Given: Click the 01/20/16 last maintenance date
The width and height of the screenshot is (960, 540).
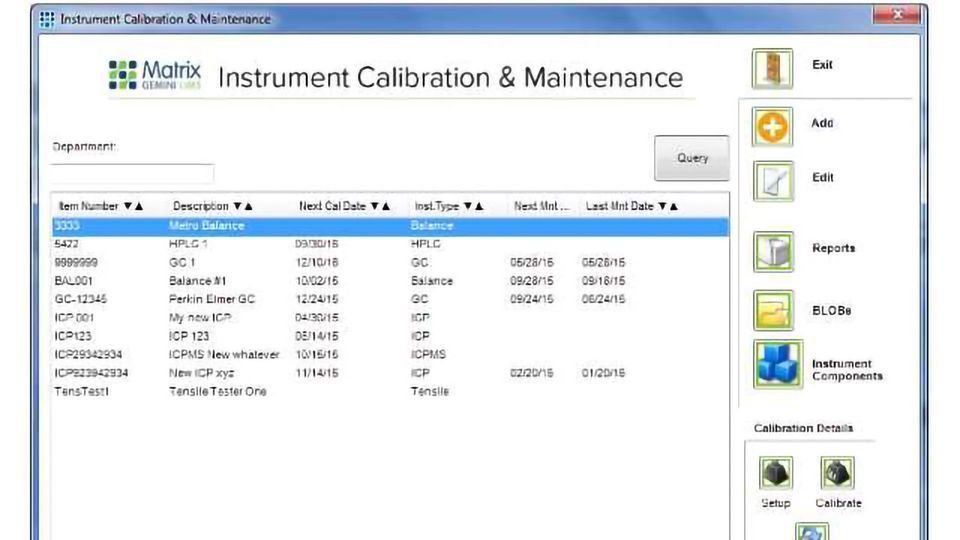Looking at the screenshot, I should [604, 373].
